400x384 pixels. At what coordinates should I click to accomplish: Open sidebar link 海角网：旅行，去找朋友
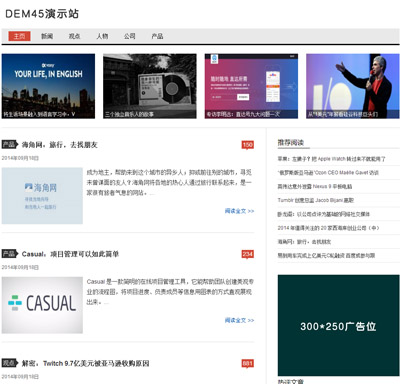point(304,242)
